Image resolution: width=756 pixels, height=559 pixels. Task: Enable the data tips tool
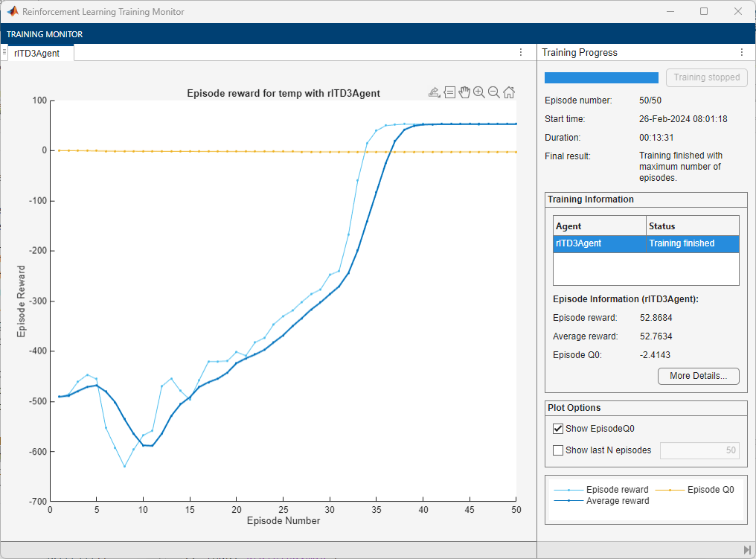[x=449, y=92]
